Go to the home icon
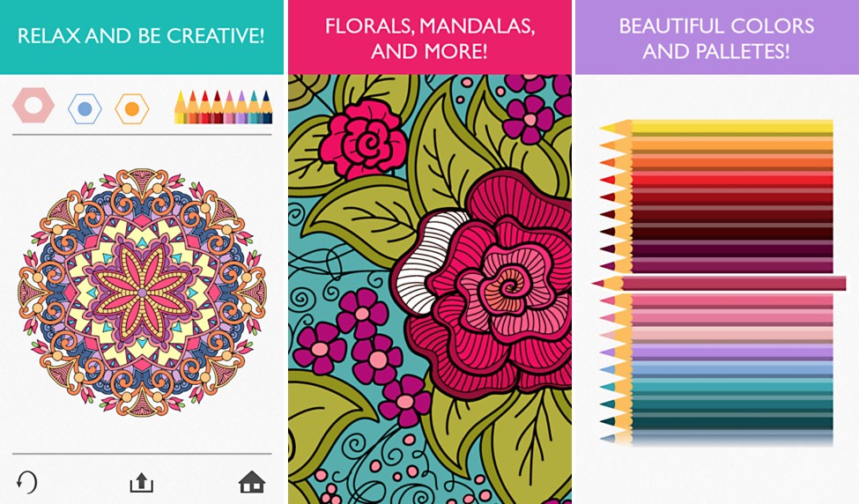Image resolution: width=859 pixels, height=504 pixels. pos(252,483)
